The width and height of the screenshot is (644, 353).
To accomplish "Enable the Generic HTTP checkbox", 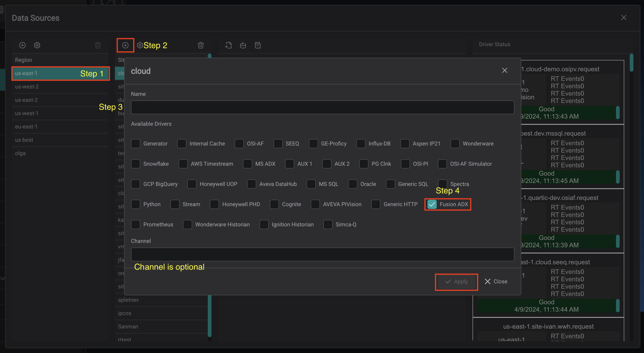I will [376, 205].
